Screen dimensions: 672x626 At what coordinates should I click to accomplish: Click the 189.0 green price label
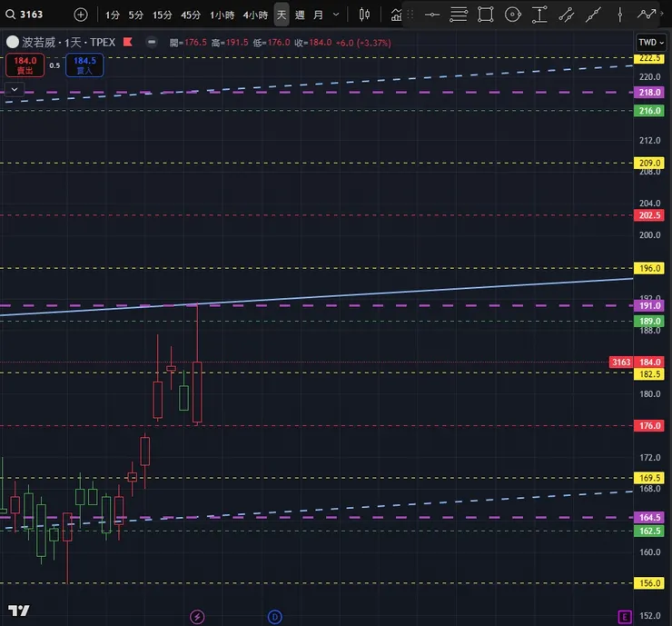649,321
